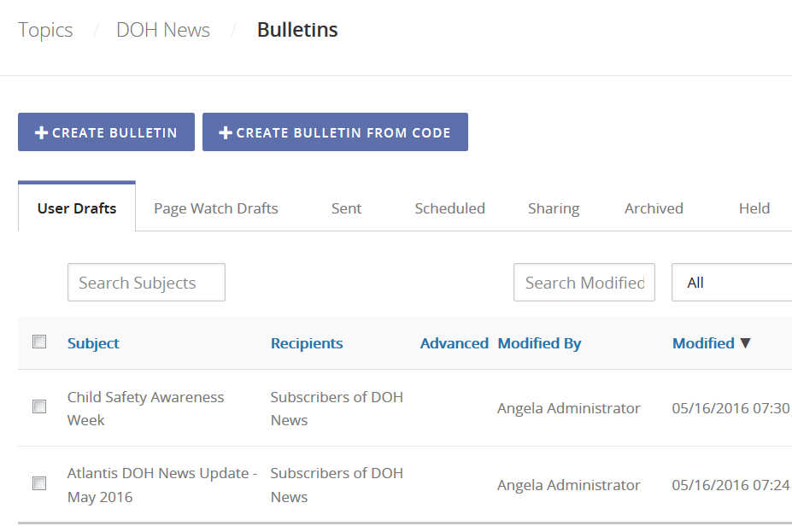The image size is (792, 532).
Task: Open the Archived tab
Action: click(653, 208)
